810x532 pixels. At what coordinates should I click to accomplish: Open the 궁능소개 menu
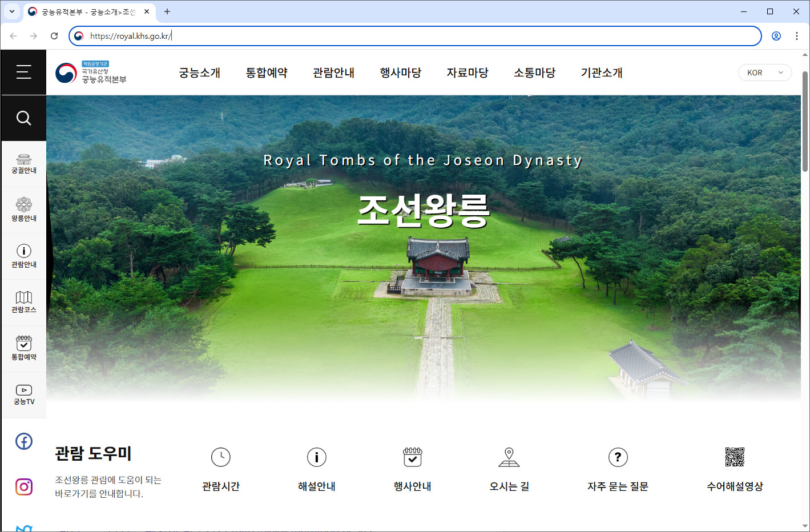coord(200,72)
